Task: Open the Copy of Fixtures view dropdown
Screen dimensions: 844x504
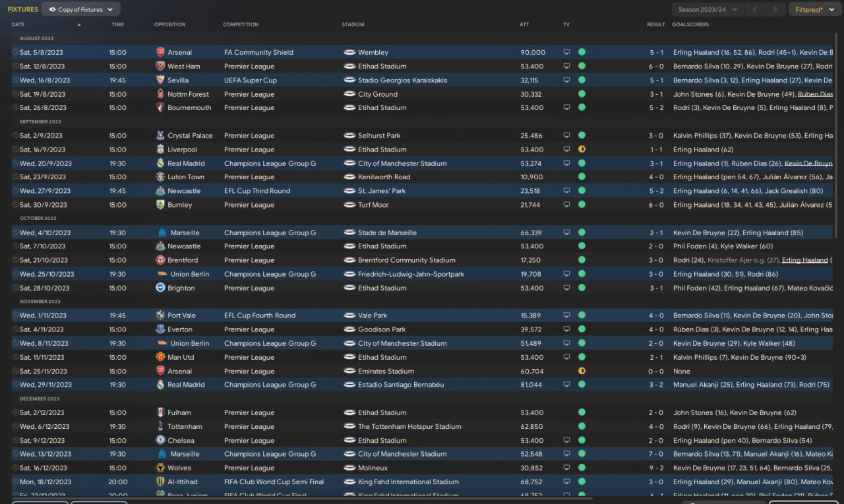Action: coord(81,9)
